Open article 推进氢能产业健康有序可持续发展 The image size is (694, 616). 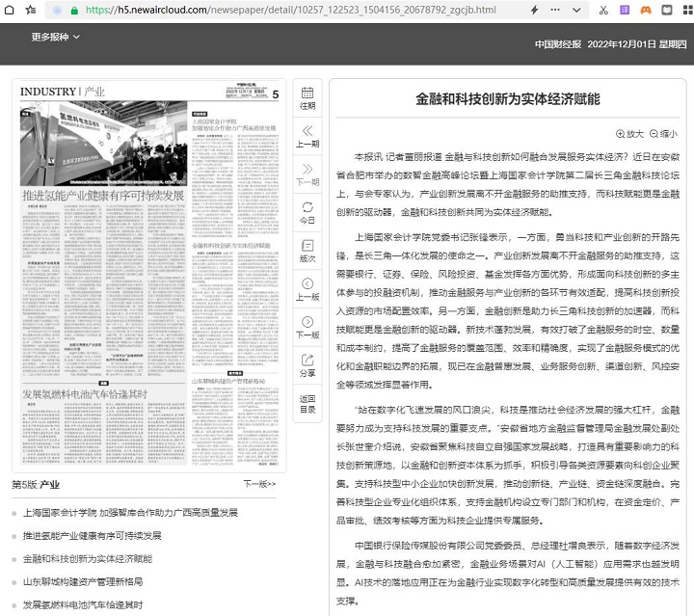click(92, 535)
